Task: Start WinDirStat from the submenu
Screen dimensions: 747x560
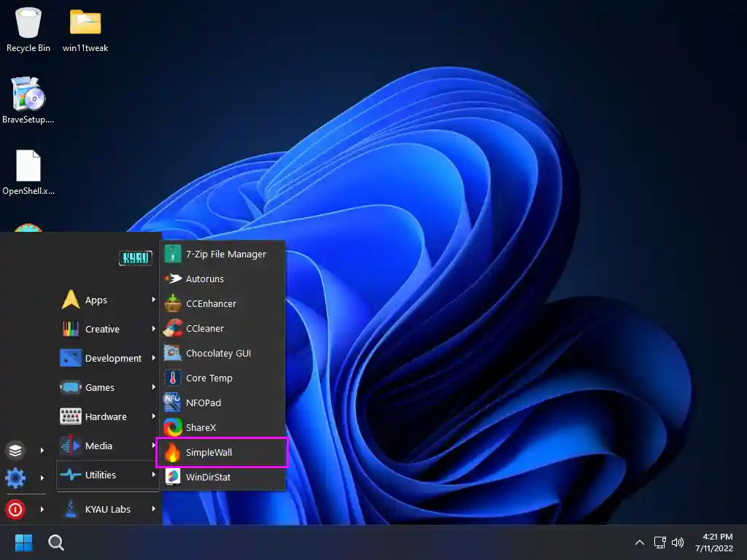Action: coord(209,477)
